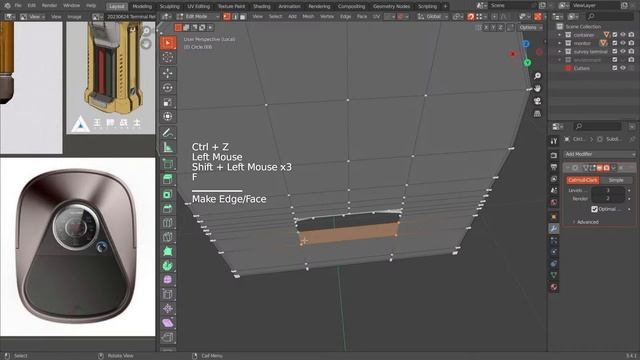This screenshot has height=360, width=640.
Task: Open the Edit Mode dropdown
Action: pos(198,17)
